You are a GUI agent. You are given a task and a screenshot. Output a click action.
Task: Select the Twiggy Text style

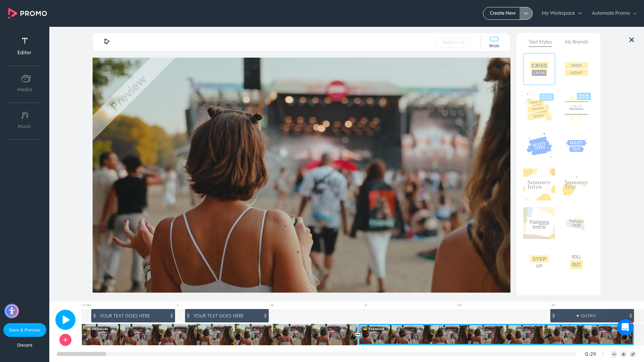(576, 223)
